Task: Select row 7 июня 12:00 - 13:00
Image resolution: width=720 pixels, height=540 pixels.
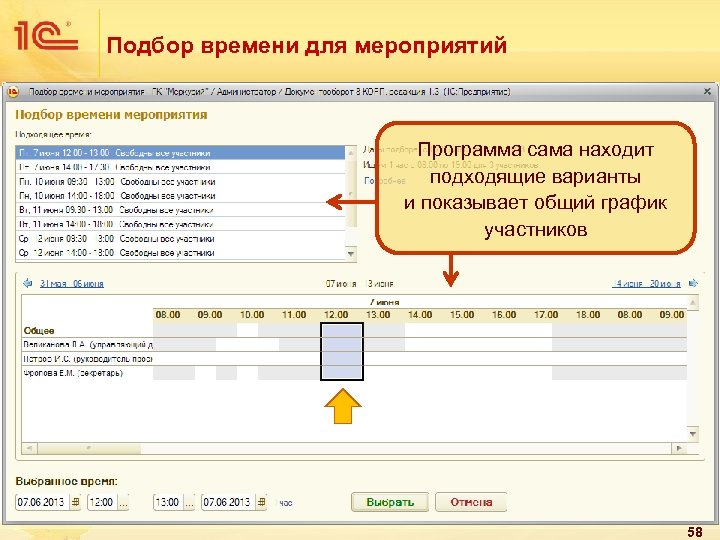Action: click(181, 152)
